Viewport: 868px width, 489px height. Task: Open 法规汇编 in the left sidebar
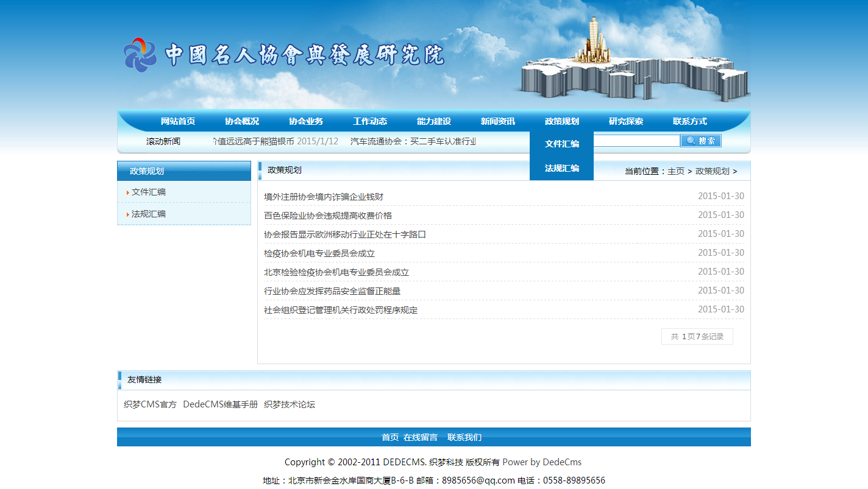coord(149,214)
